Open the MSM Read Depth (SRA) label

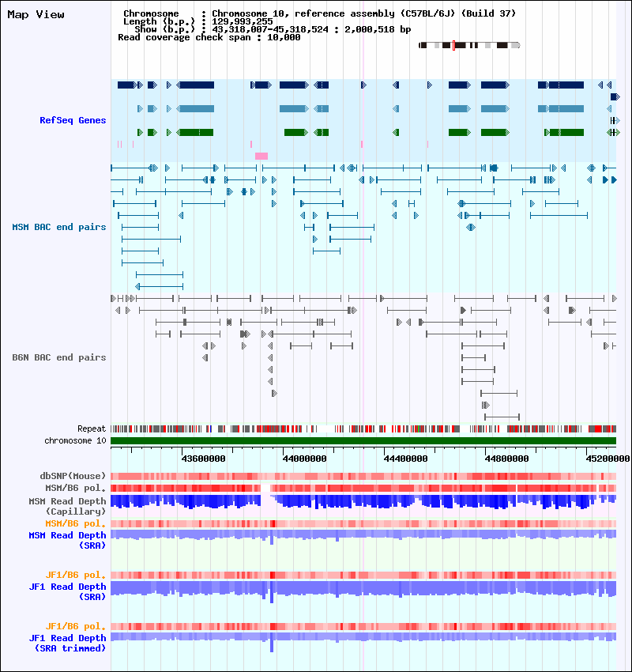click(67, 541)
